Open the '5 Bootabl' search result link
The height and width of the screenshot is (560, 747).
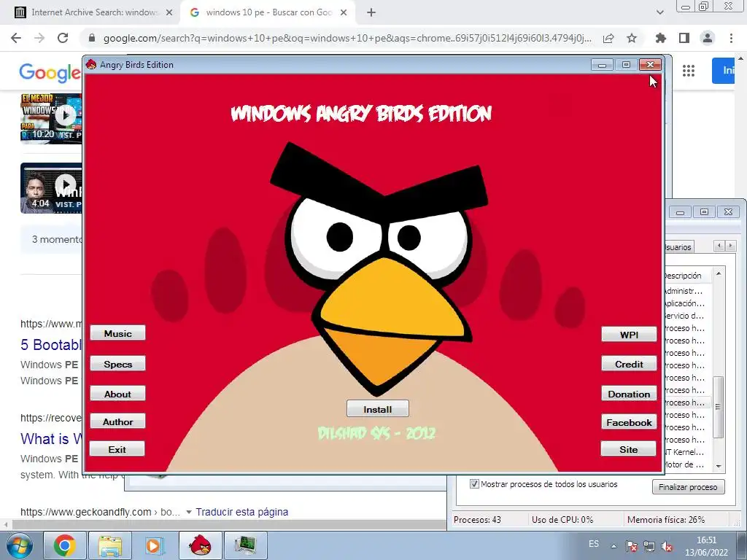(51, 345)
